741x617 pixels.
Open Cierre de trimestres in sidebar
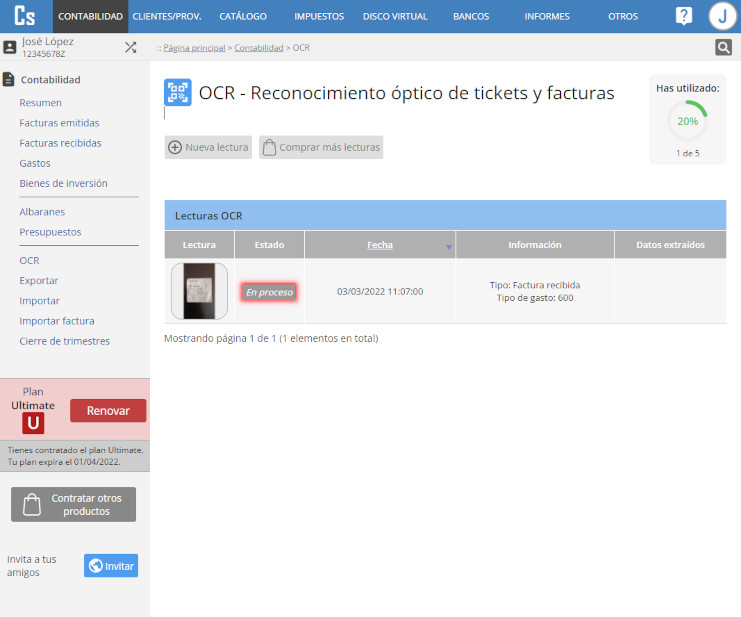point(65,341)
